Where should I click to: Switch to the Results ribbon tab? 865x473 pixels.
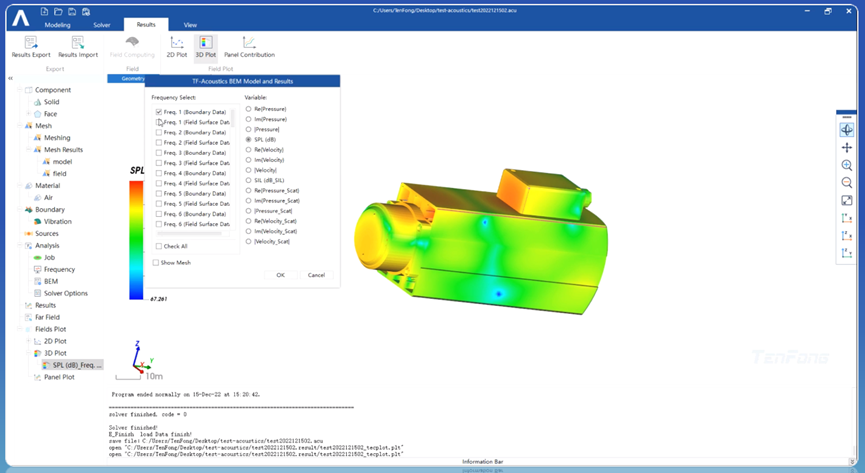(x=146, y=25)
